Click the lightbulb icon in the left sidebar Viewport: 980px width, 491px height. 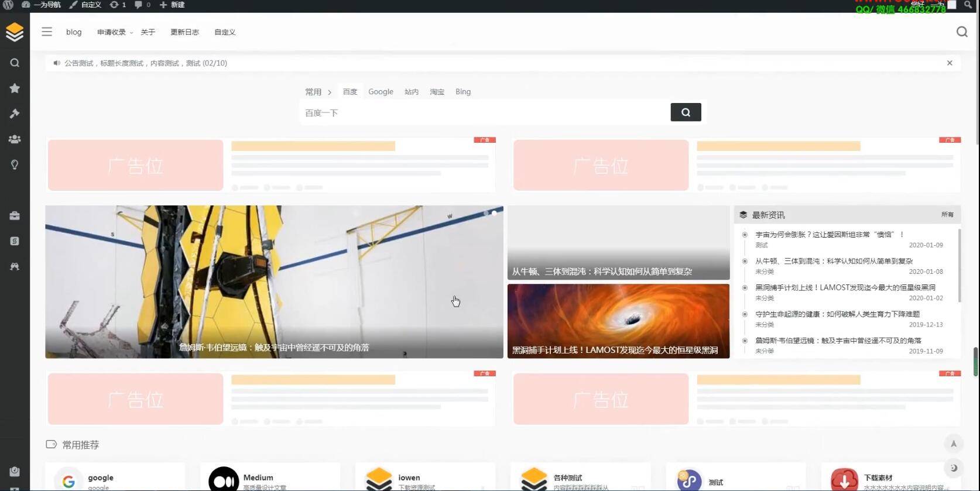(x=15, y=165)
